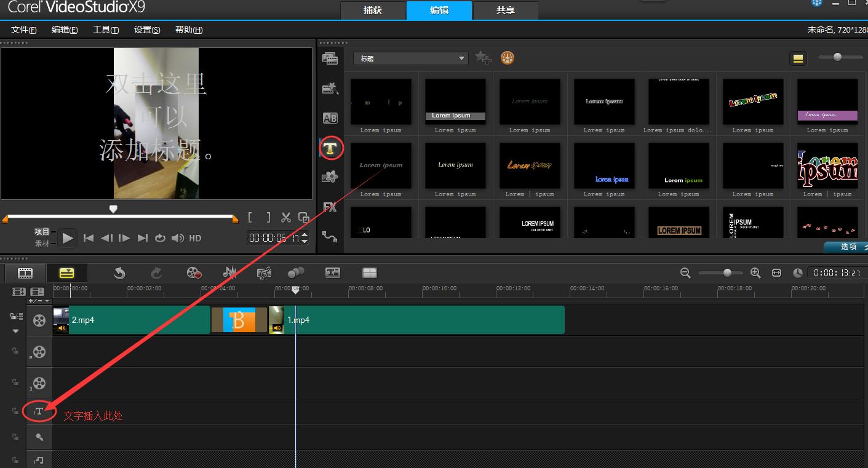Viewport: 868px width, 468px height.
Task: Click the Music track note icon
Action: click(x=39, y=460)
